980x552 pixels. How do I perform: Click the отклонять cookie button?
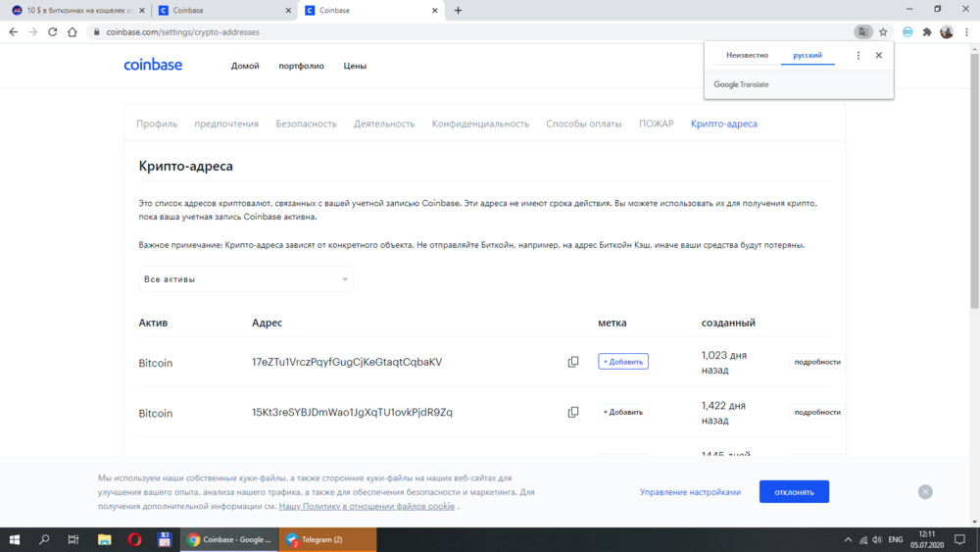795,492
